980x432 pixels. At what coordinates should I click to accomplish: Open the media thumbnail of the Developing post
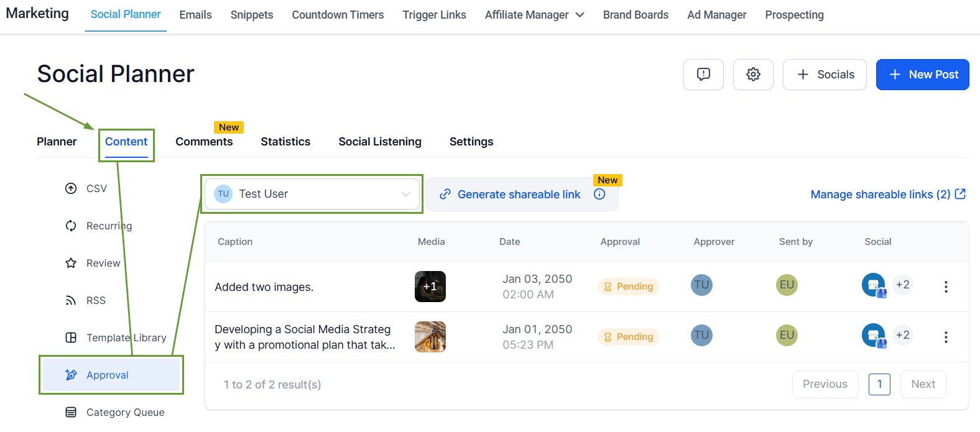pos(430,337)
